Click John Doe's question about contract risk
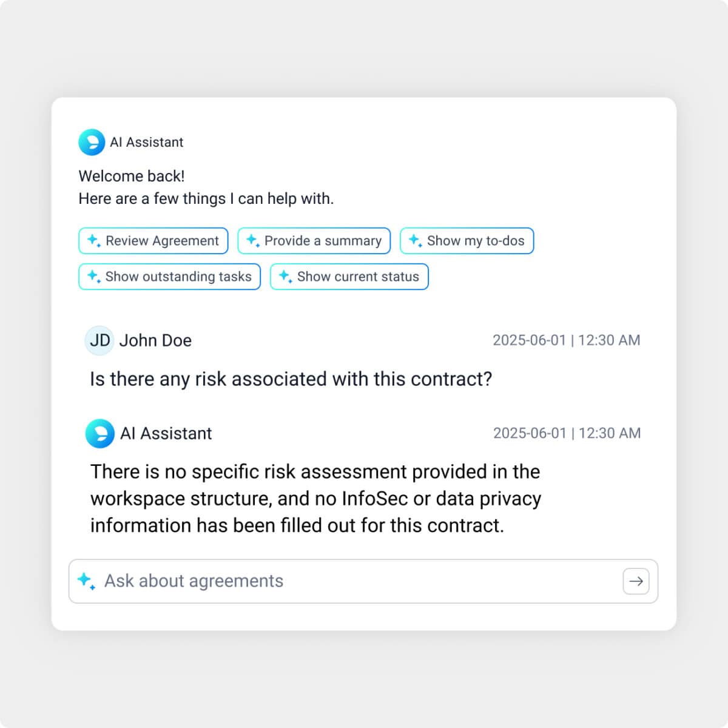This screenshot has width=728, height=728. [x=291, y=379]
